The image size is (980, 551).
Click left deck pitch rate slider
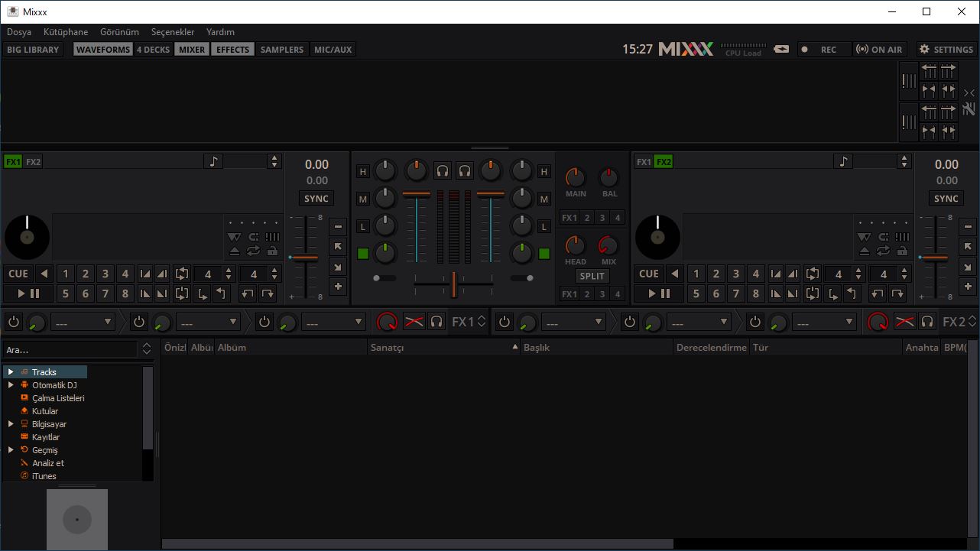pos(305,258)
